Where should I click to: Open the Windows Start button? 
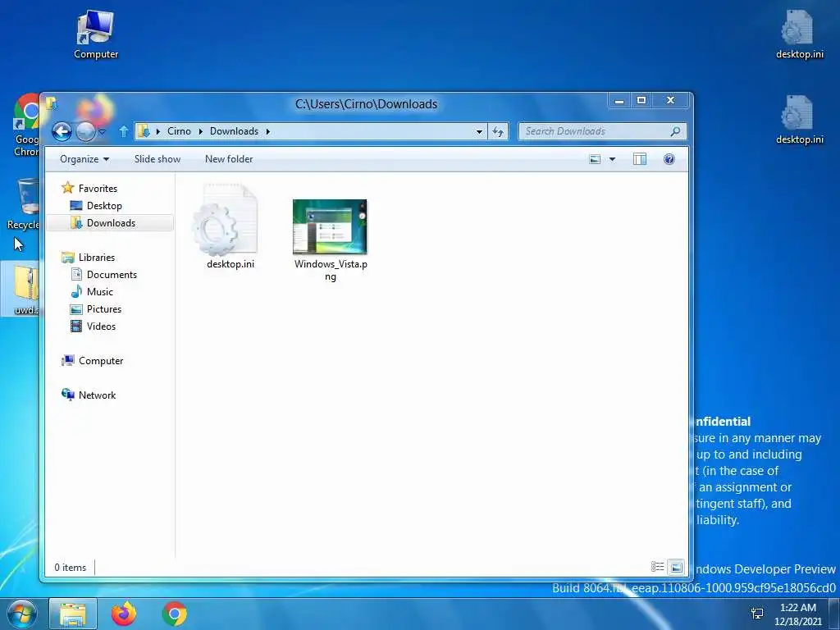tap(21, 614)
